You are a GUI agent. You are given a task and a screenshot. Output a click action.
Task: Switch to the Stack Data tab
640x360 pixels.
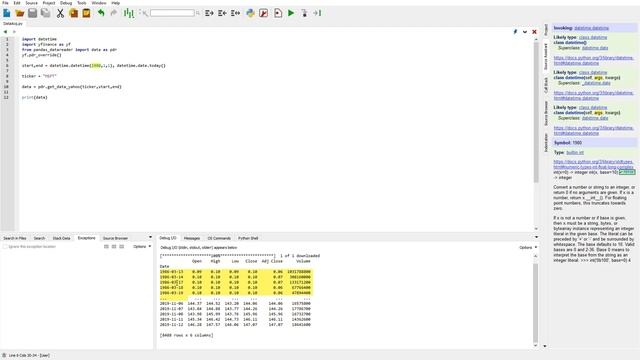coord(61,238)
